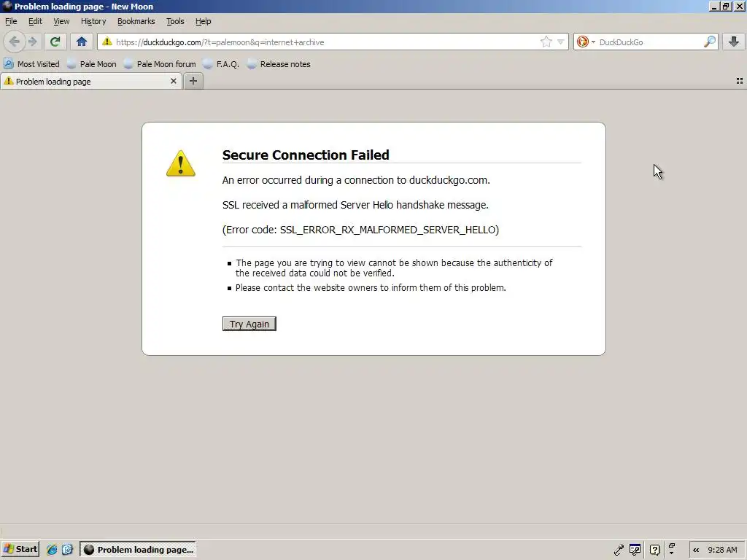Viewport: 747px width, 560px height.
Task: Click the magnifier search icon
Action: pyautogui.click(x=709, y=42)
